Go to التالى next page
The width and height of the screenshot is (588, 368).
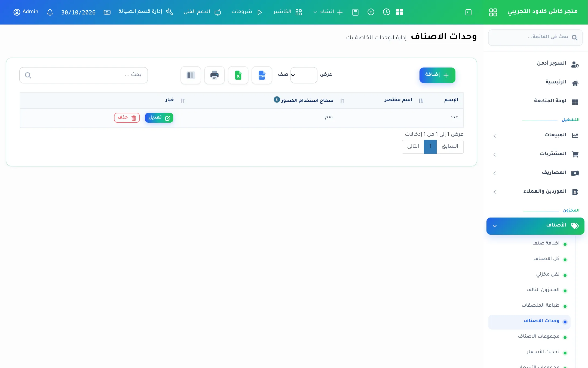(413, 147)
